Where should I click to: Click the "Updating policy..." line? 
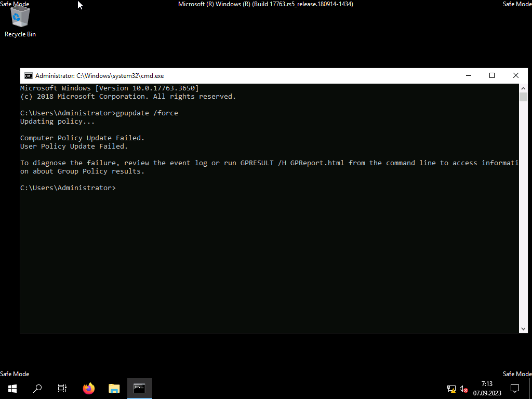(57, 122)
